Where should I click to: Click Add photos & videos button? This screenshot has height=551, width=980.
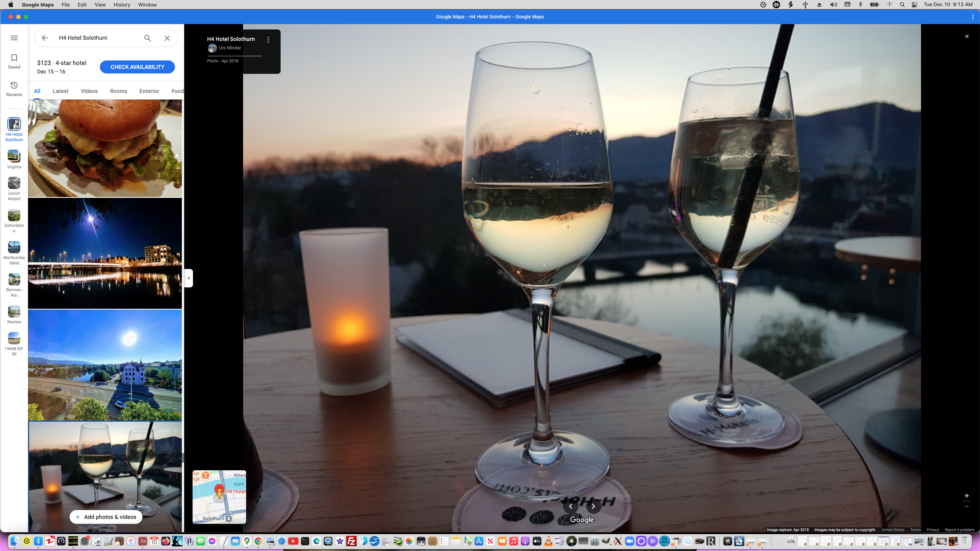coord(106,517)
